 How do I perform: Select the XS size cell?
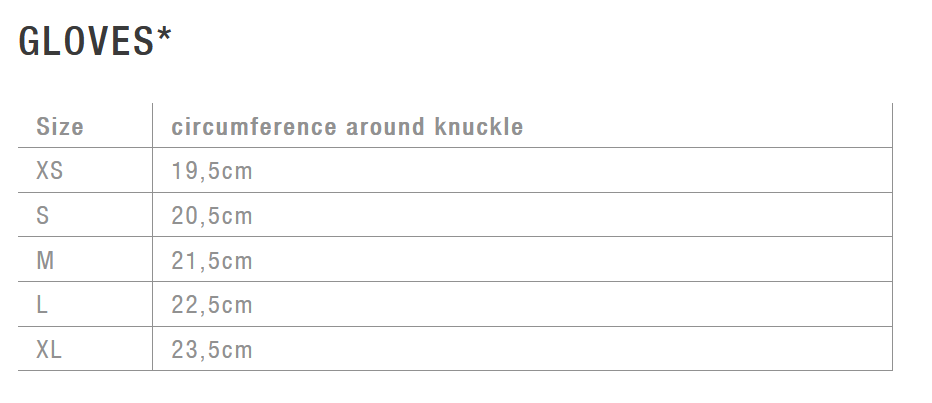tap(50, 171)
